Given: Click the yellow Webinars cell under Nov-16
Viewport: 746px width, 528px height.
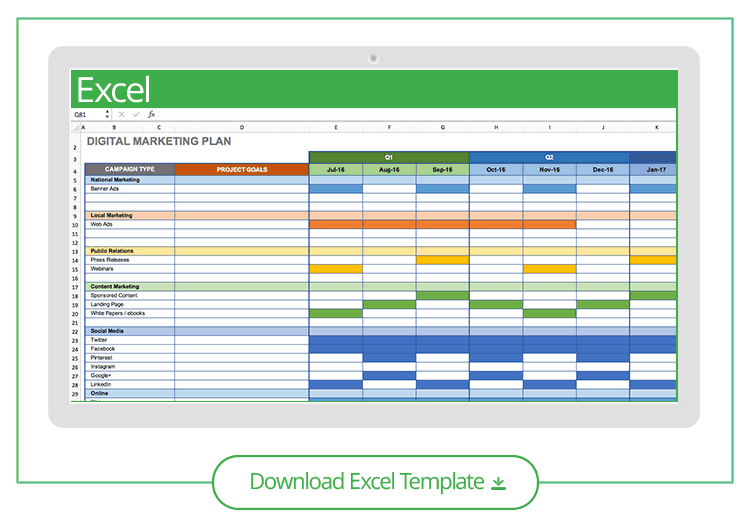Looking at the screenshot, I should (549, 269).
